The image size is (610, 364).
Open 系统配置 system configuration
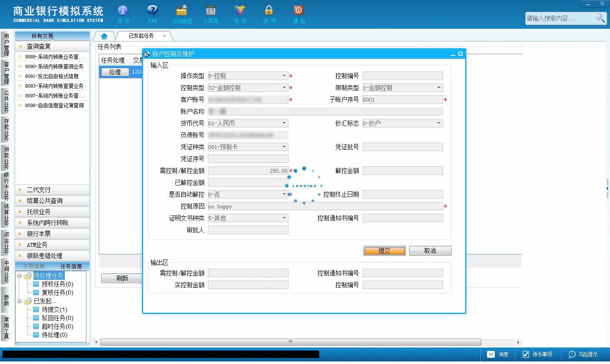182,14
